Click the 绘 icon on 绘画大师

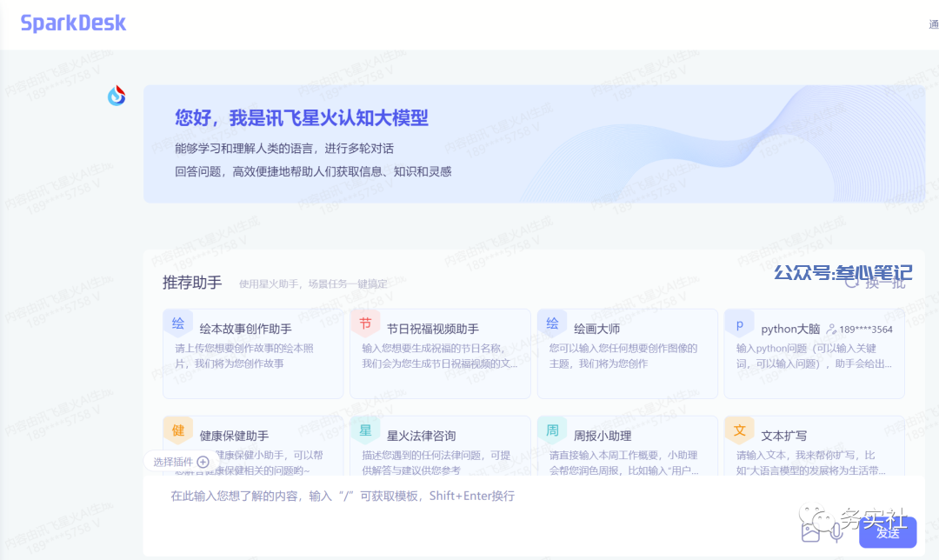[552, 324]
